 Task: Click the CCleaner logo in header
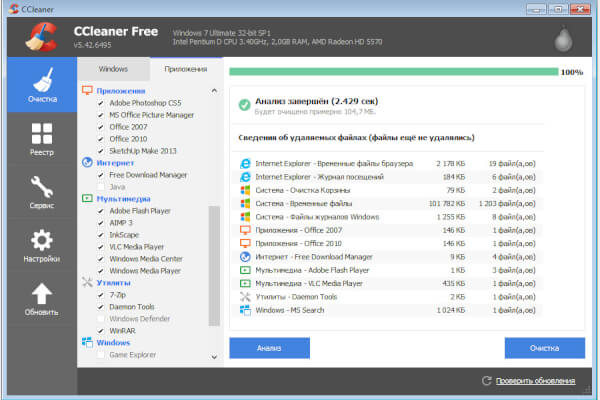42,37
